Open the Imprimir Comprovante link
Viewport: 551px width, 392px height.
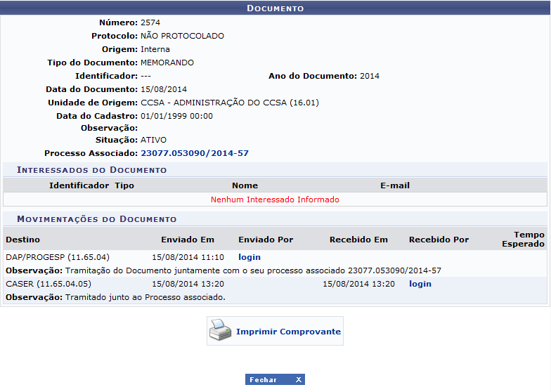point(288,332)
